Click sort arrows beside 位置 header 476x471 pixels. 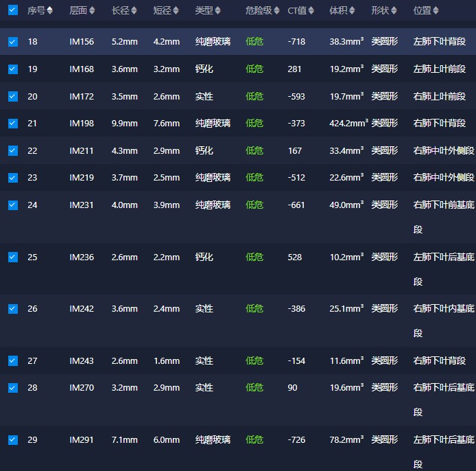[x=436, y=11]
